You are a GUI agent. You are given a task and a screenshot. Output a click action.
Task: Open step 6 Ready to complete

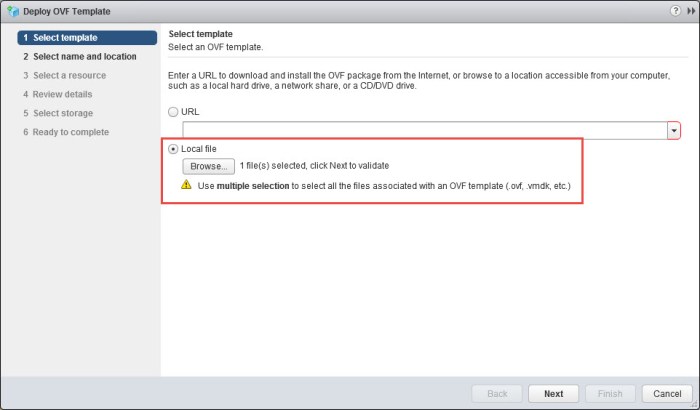pyautogui.click(x=70, y=133)
